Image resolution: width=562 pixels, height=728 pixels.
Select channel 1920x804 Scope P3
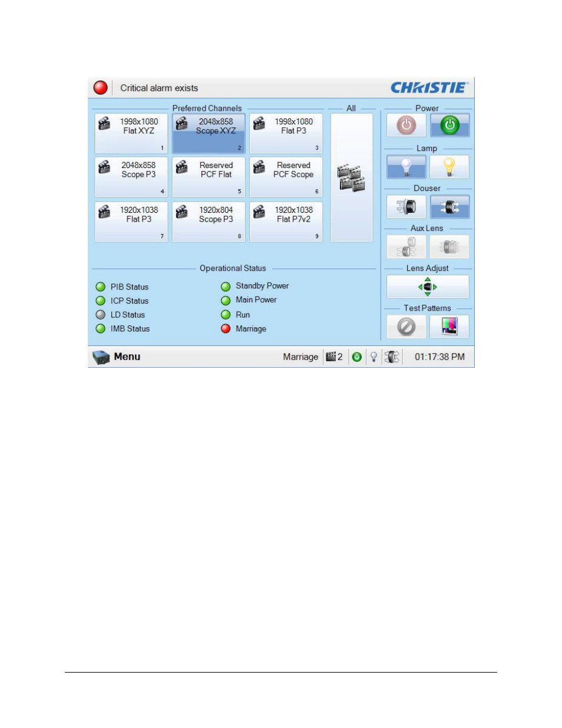tap(209, 222)
